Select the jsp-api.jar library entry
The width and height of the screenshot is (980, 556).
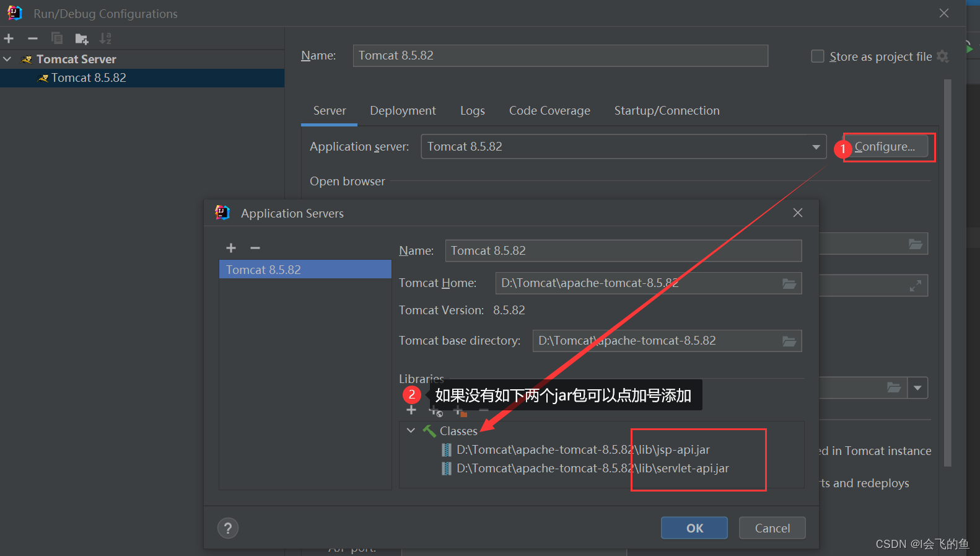click(583, 450)
